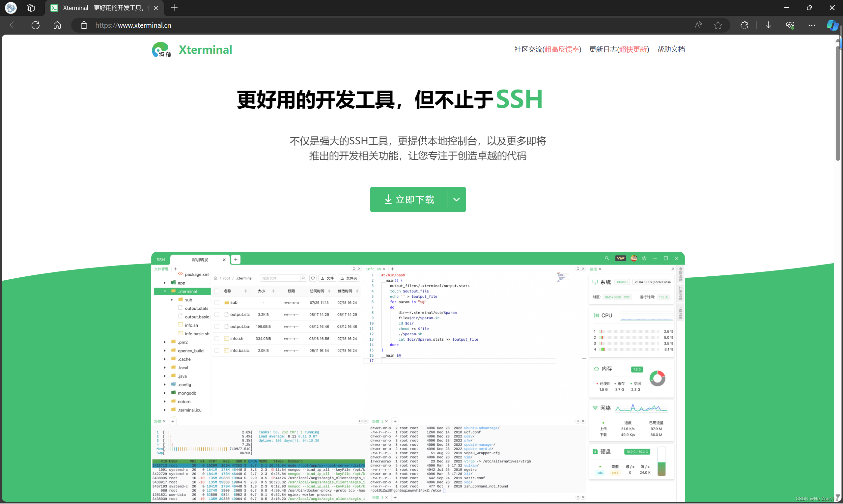The height and width of the screenshot is (504, 843).
Task: Check the select-all checkbox in file list header
Action: coord(217,291)
